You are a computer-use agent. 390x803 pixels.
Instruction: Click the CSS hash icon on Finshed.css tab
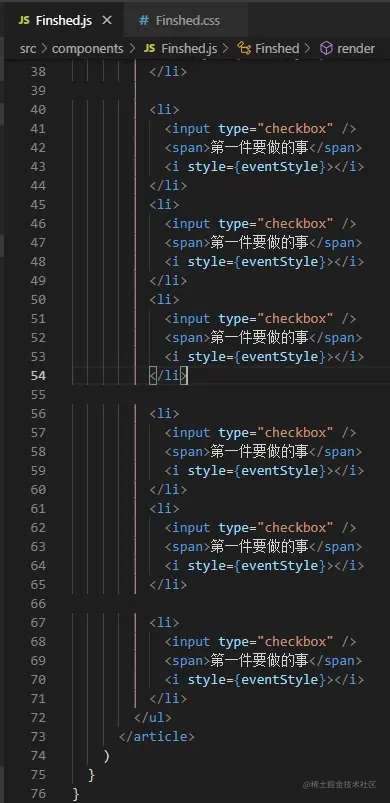click(x=144, y=20)
